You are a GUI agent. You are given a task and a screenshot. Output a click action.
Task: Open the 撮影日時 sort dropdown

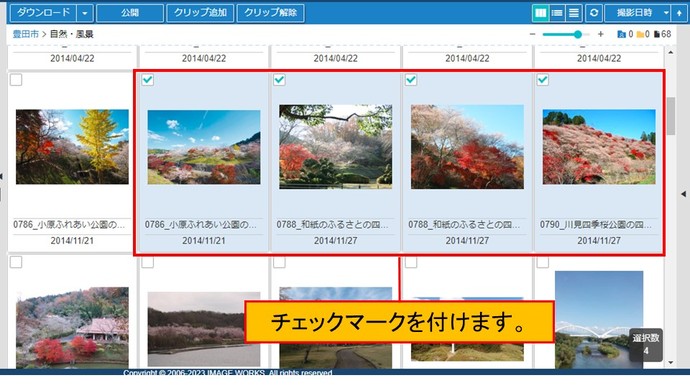[637, 13]
